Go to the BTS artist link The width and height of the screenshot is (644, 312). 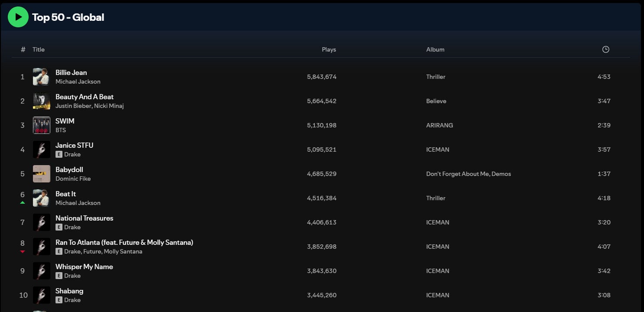click(x=61, y=130)
